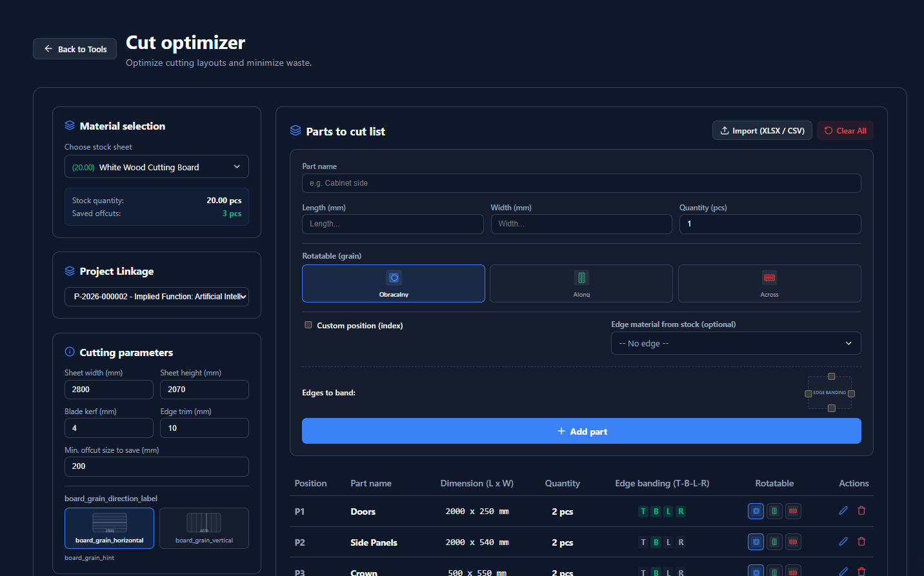This screenshot has width=924, height=576.
Task: Edit the Doors part with pencil icon
Action: pos(843,510)
